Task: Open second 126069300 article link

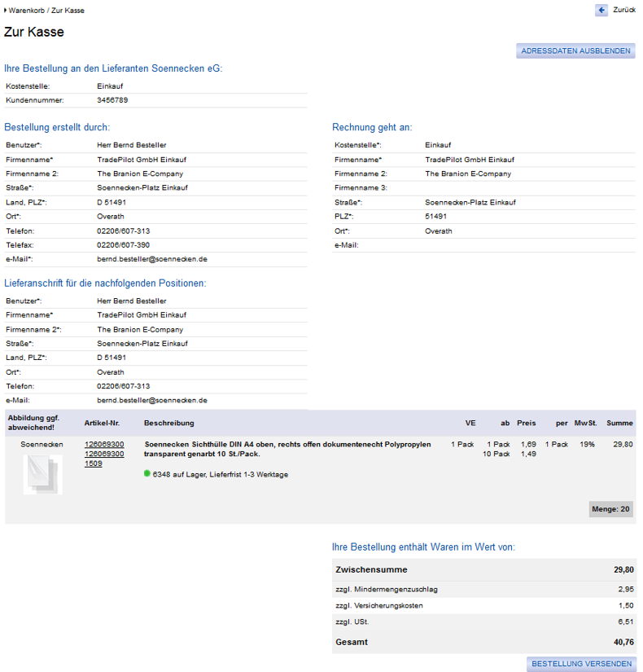Action: [x=104, y=454]
